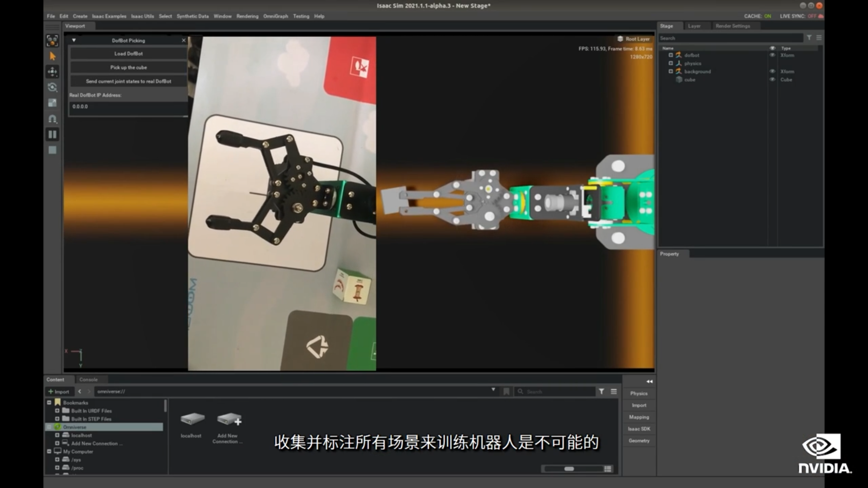The width and height of the screenshot is (868, 488).
Task: Switch to the Layer tab
Action: click(x=694, y=26)
